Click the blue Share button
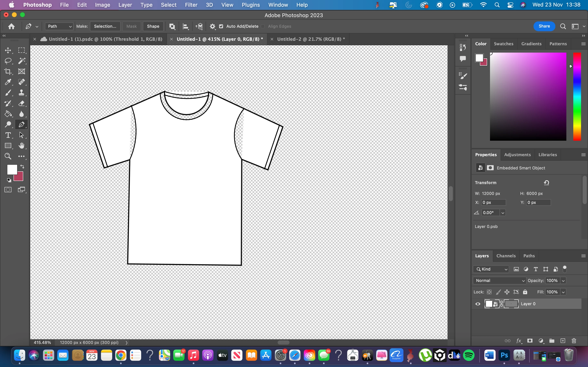Image resolution: width=588 pixels, height=367 pixels. tap(544, 26)
